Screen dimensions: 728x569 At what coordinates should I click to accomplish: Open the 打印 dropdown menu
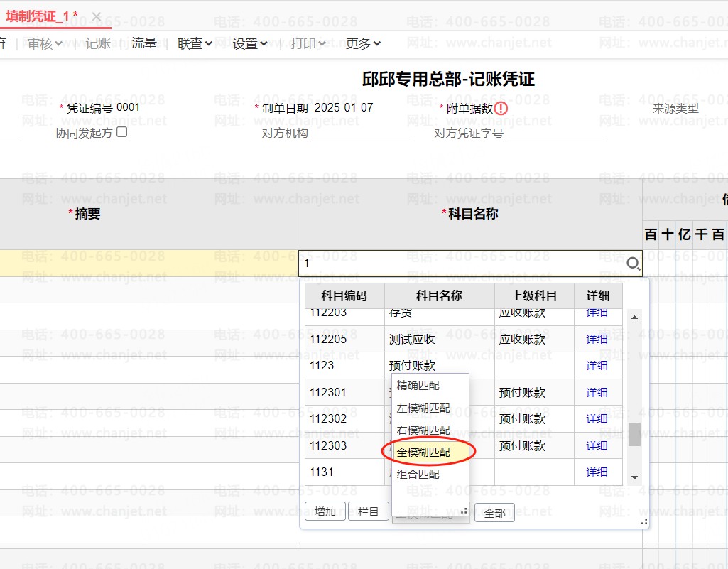308,43
